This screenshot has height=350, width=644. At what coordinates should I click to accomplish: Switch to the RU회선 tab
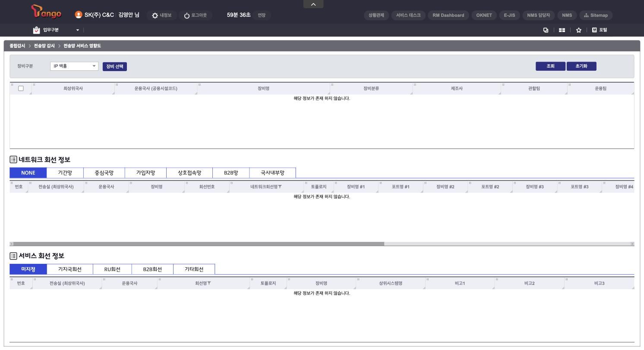112,269
